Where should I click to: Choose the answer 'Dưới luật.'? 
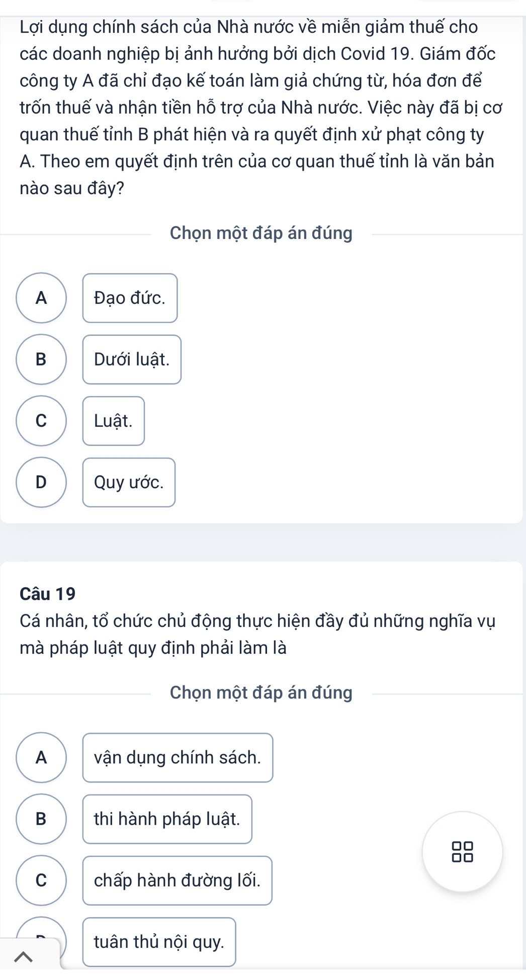[132, 360]
